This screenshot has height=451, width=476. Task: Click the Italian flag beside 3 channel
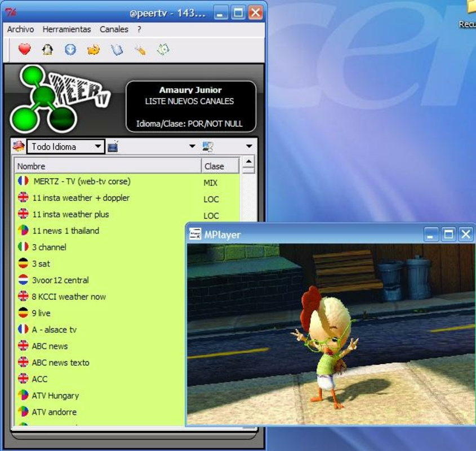click(23, 247)
